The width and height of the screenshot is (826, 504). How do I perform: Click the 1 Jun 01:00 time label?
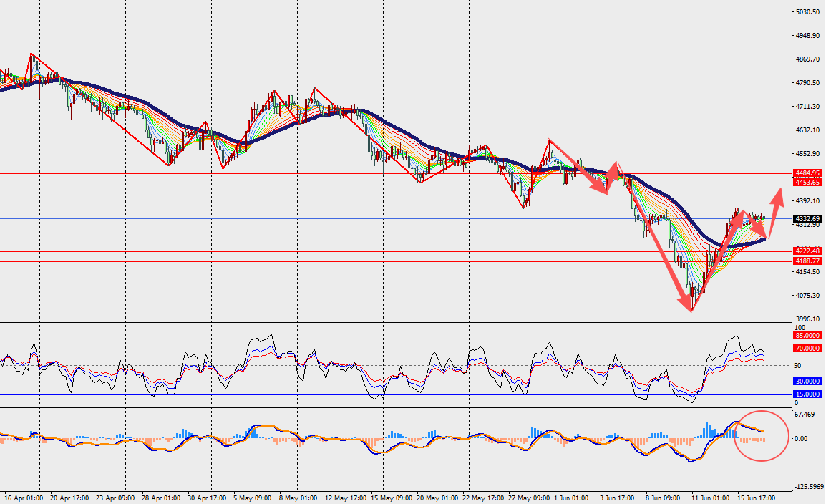click(x=572, y=498)
